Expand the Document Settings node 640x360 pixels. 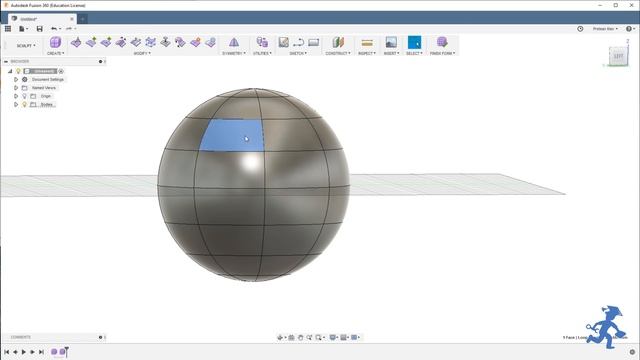16,80
